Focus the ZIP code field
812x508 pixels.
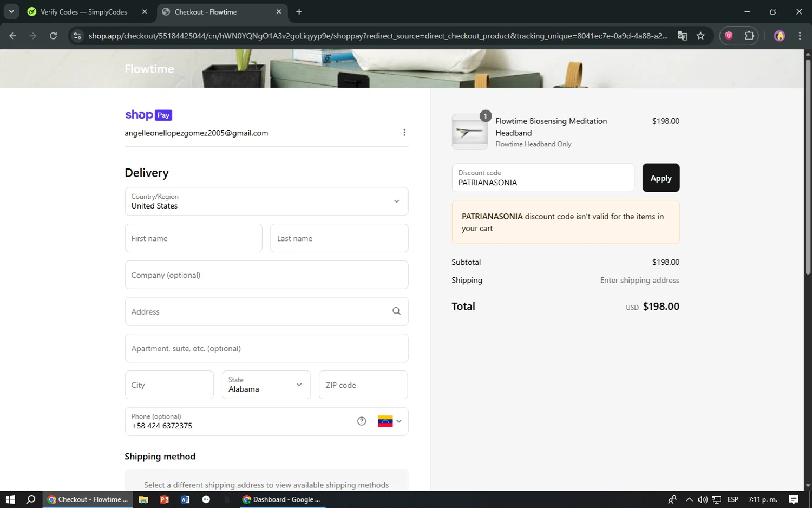[363, 385]
